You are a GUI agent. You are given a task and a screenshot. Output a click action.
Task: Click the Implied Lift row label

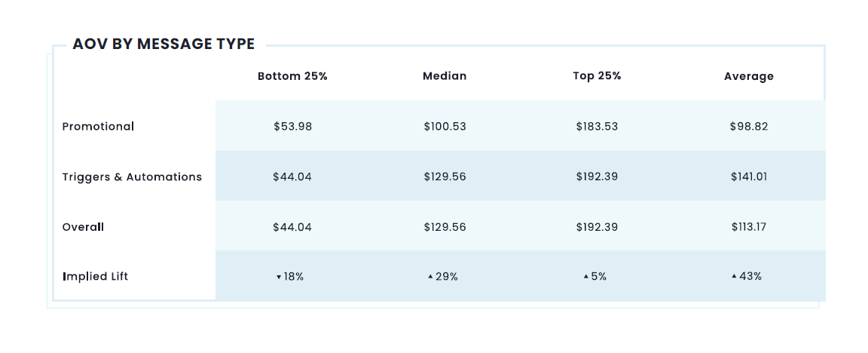click(95, 277)
